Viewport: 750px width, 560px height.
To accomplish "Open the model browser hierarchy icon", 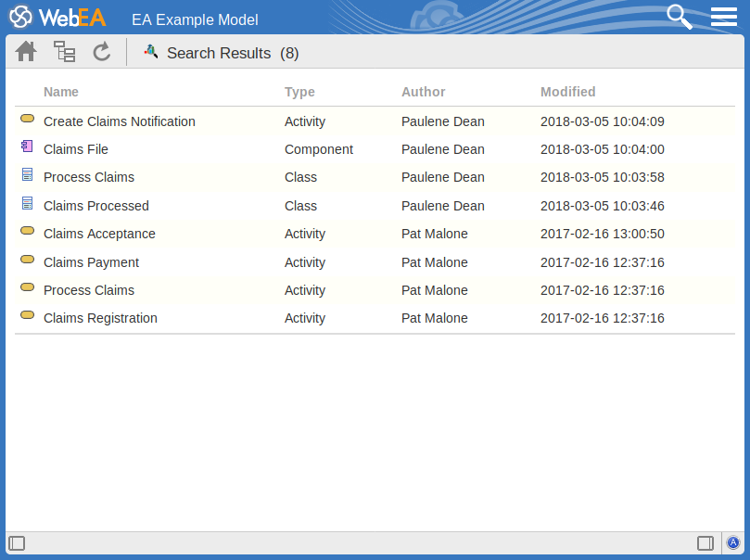I will click(64, 51).
